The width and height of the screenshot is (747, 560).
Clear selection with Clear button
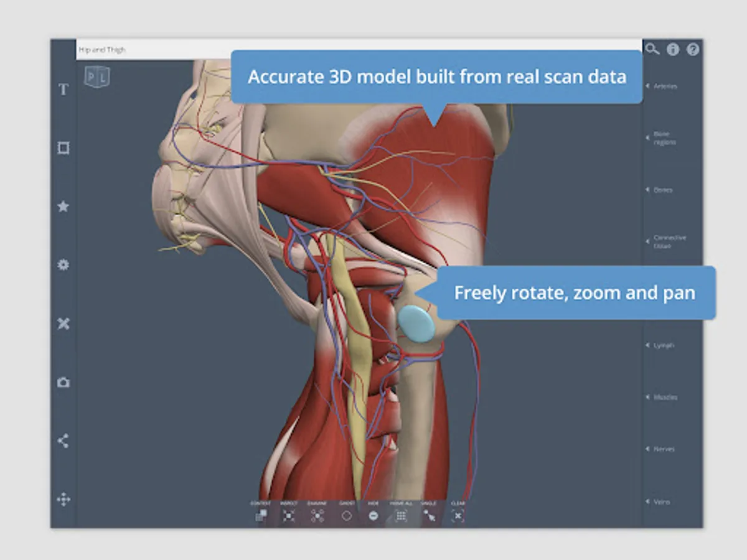[458, 511]
